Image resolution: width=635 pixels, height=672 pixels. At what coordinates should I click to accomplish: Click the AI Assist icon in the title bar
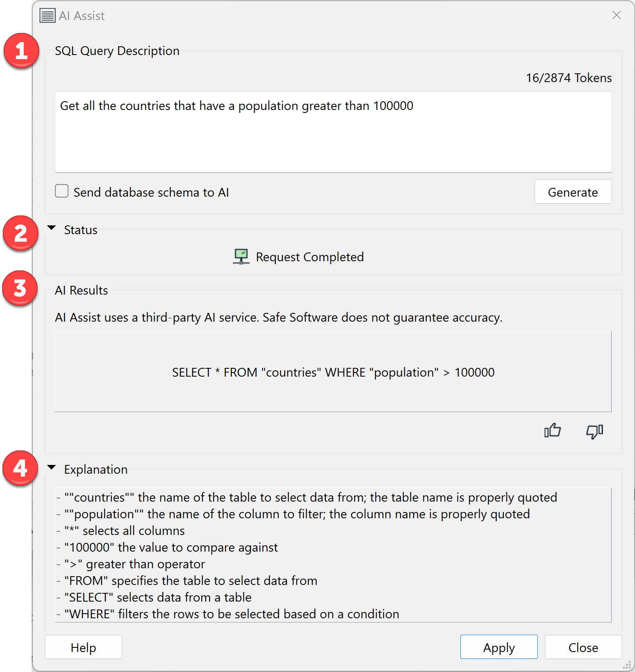point(47,15)
